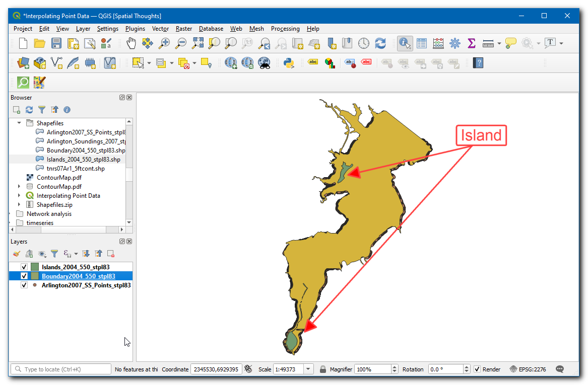Click the Identify Features tool

tap(405, 44)
